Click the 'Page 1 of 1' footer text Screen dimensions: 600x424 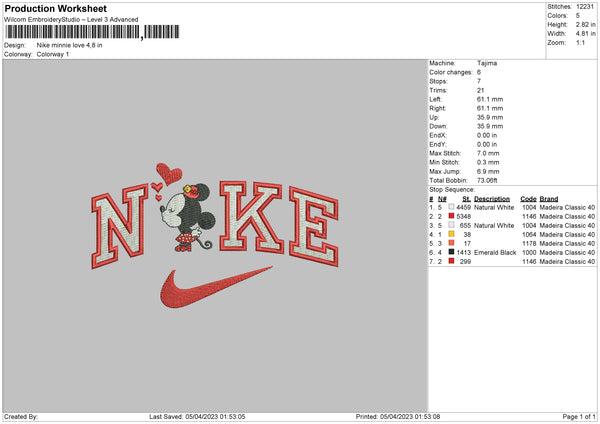coord(579,417)
